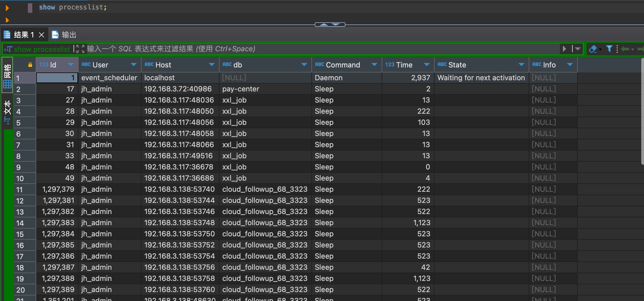Open the Command column dropdown arrow
Image resolution: width=644 pixels, height=301 pixels.
pyautogui.click(x=374, y=65)
